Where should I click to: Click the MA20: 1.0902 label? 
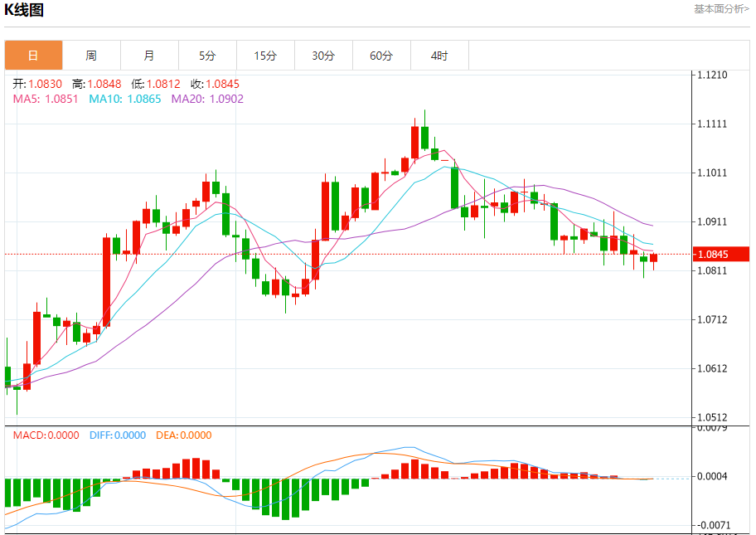pyautogui.click(x=207, y=99)
